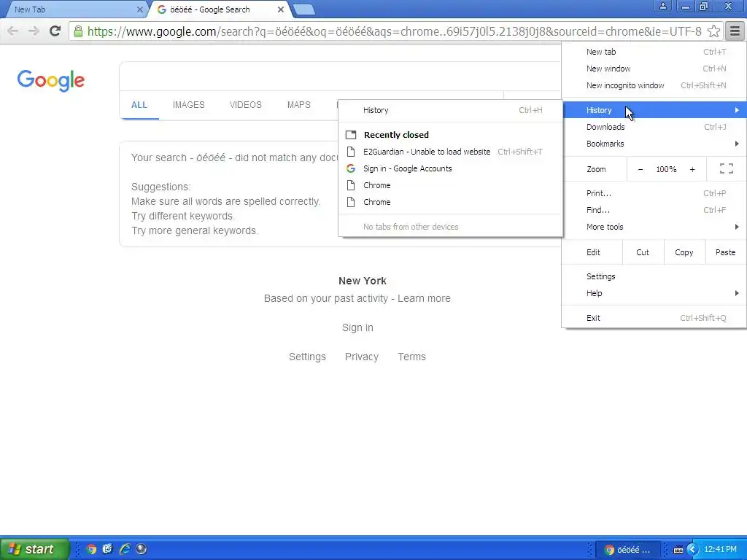Choose Exit in Chrome menu
747x560 pixels.
point(654,318)
